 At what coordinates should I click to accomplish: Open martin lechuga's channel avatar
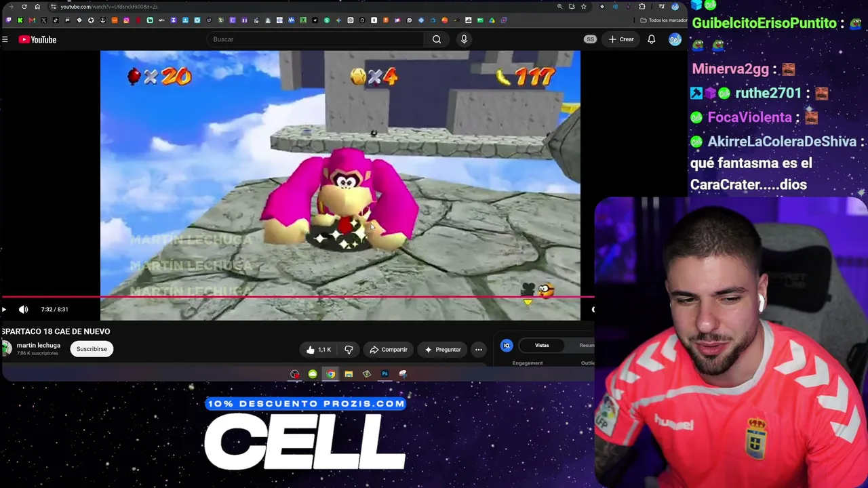6,349
